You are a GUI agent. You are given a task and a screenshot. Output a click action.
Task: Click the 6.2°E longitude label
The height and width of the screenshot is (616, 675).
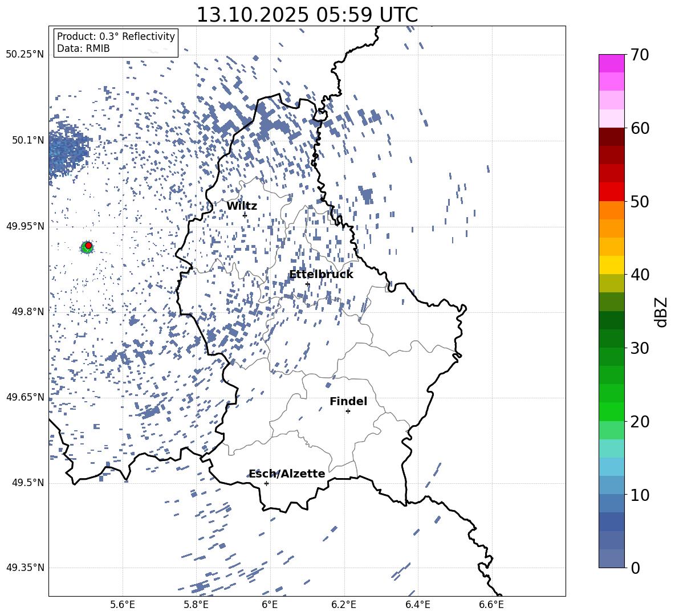(x=344, y=605)
